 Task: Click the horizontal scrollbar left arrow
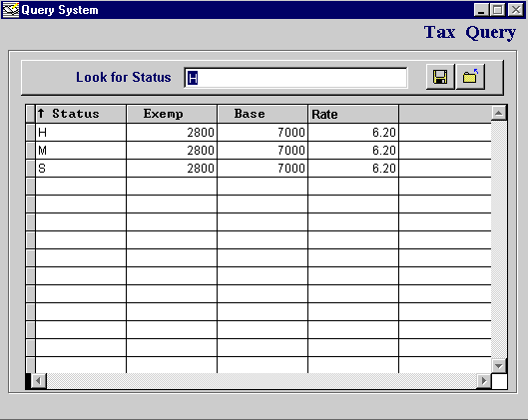(38, 381)
